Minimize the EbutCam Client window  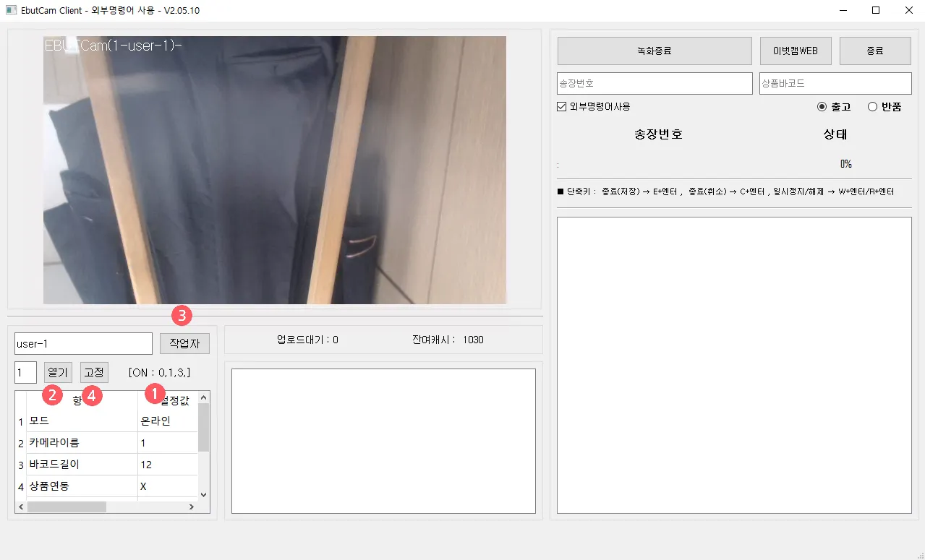click(x=843, y=10)
